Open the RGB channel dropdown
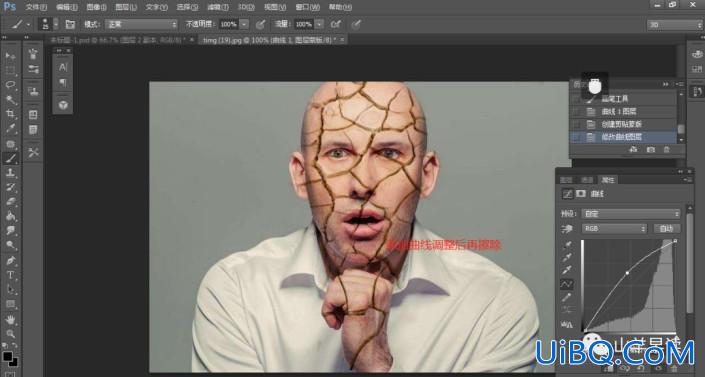This screenshot has width=705, height=377. pyautogui.click(x=615, y=229)
